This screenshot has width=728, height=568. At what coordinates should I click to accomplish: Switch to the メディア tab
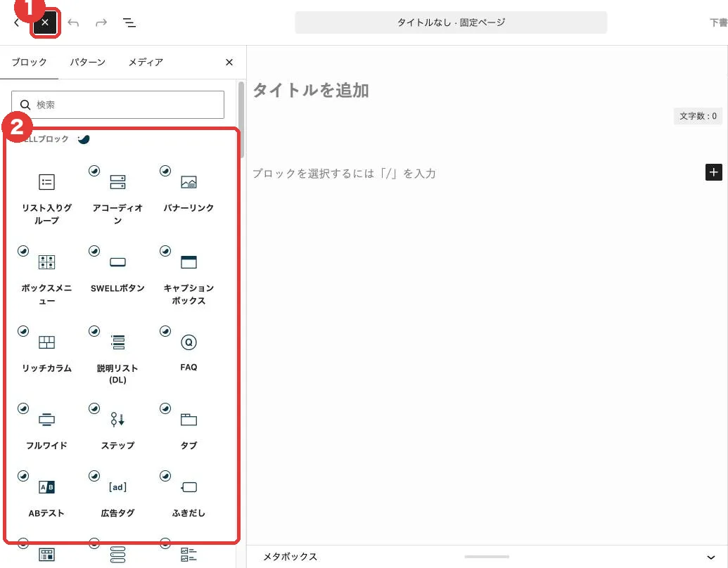click(146, 62)
